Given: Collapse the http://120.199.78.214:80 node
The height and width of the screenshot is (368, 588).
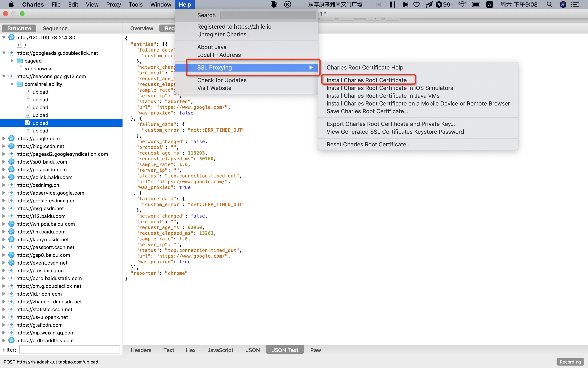Looking at the screenshot, I should click(x=4, y=37).
